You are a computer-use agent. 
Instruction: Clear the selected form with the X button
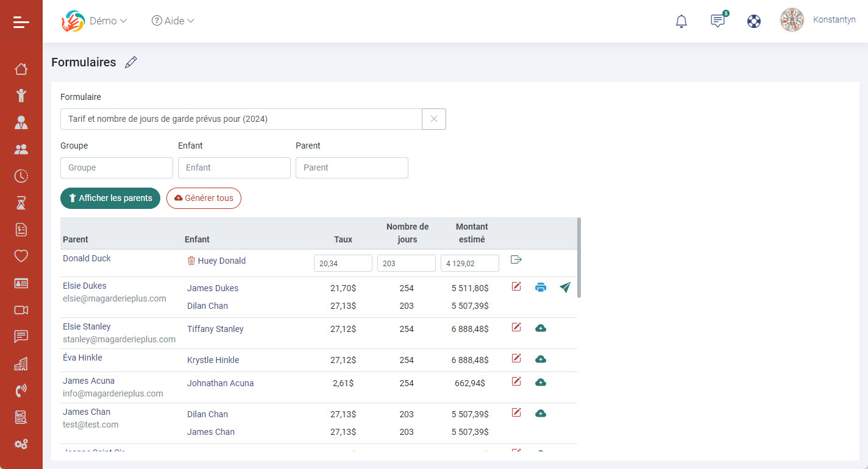coord(433,119)
